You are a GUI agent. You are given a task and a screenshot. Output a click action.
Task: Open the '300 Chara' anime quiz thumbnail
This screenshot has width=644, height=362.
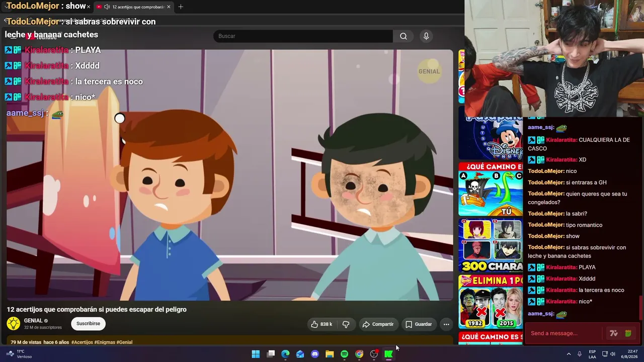(x=491, y=245)
